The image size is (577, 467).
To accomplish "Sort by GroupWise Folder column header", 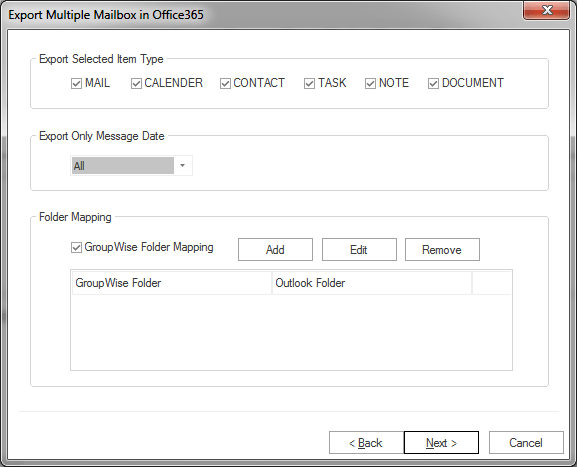I will pyautogui.click(x=172, y=283).
